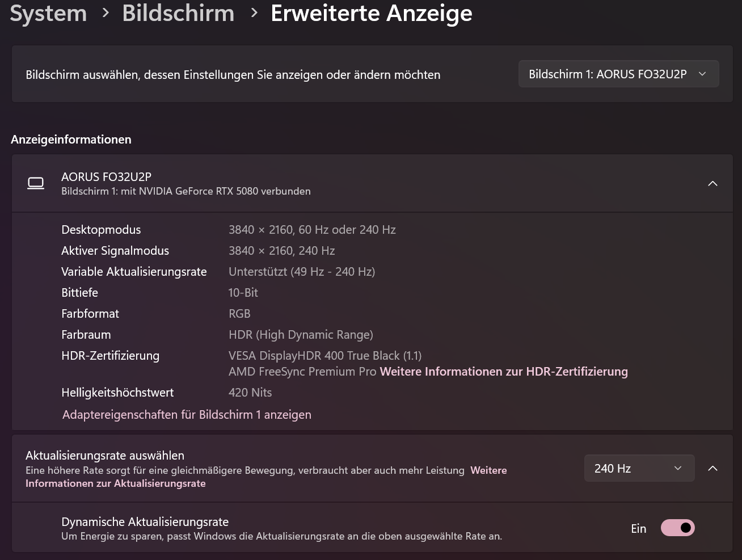Collapse the Aktualisierungsrate auswählen section
The image size is (742, 560).
[x=713, y=468]
